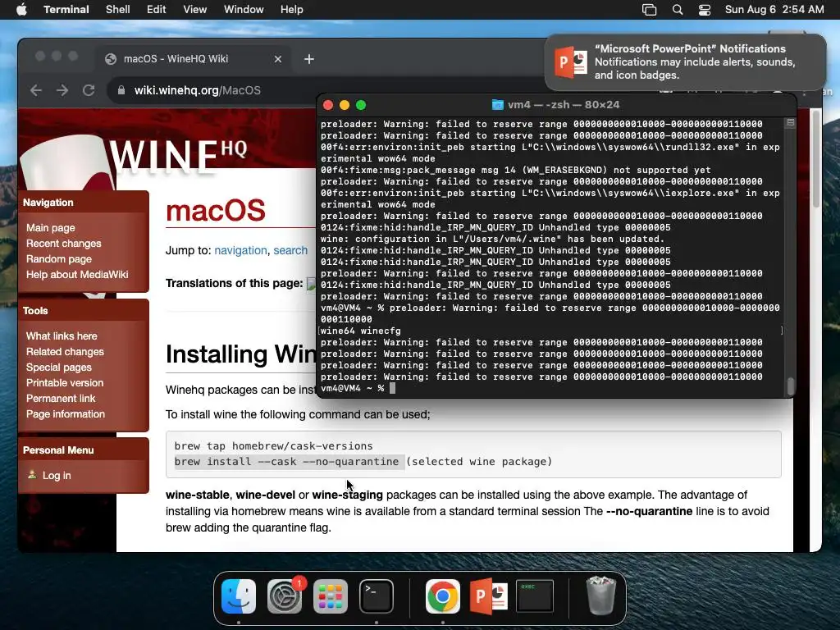Close the macOS - WineHQ Wiki tab

tap(278, 59)
